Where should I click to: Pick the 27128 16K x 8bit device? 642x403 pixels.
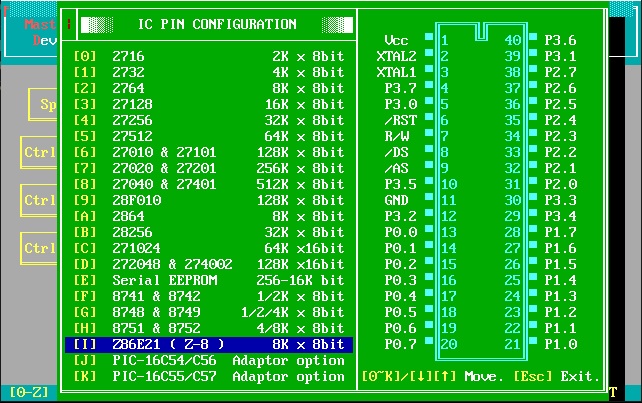point(209,104)
